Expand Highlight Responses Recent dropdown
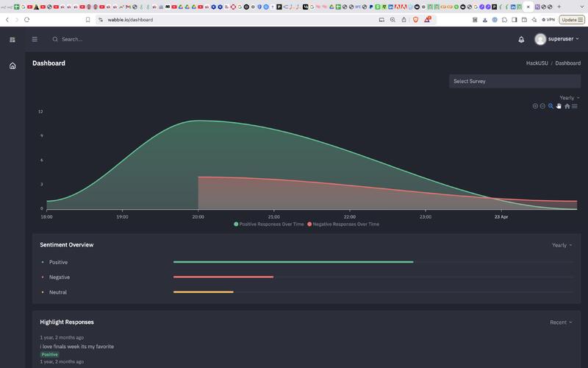Viewport: 588px width, 368px height. click(561, 322)
